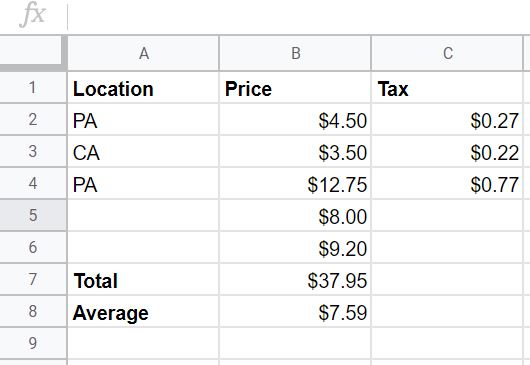Click the fx formula bar icon
The height and width of the screenshot is (365, 530).
click(32, 14)
